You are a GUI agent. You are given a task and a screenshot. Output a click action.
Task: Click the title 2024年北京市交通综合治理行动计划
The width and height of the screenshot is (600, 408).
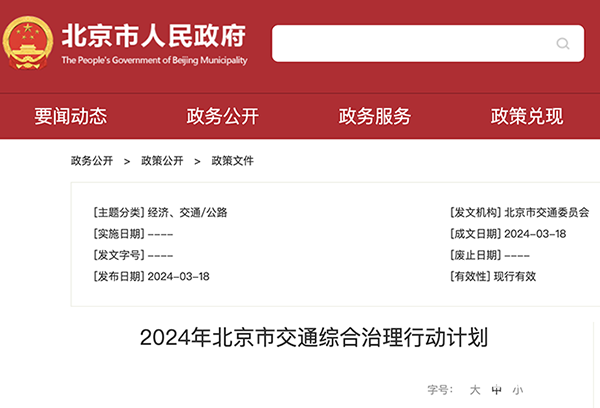pos(314,338)
